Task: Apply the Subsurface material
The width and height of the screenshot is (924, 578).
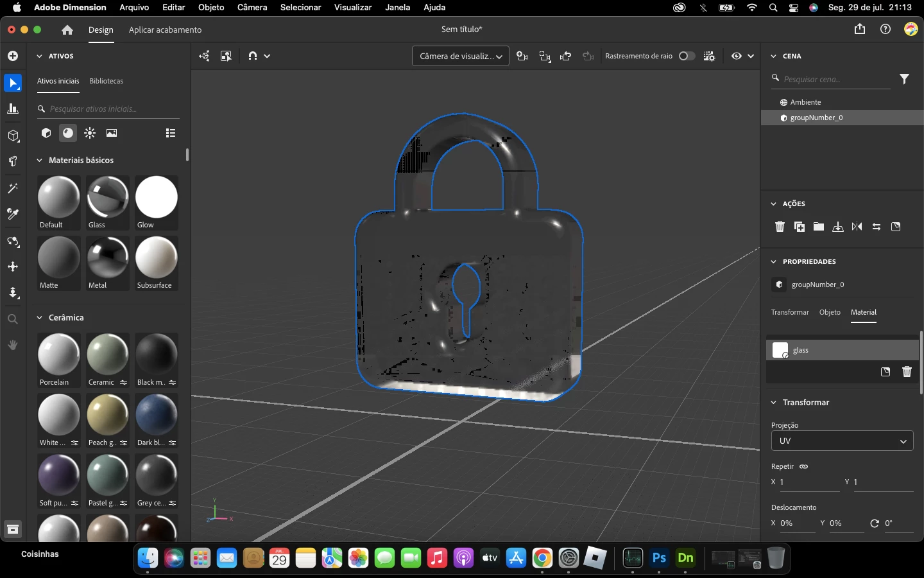Action: [x=156, y=262]
